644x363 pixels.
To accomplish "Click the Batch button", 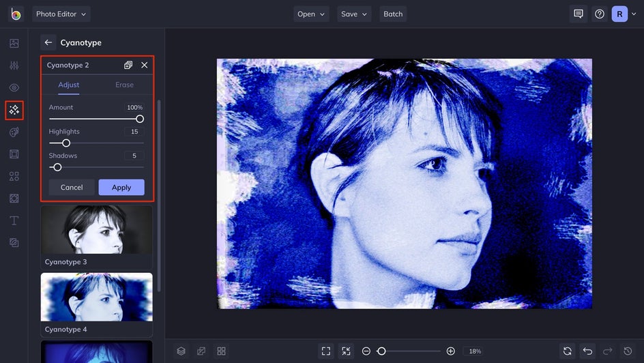I will (393, 14).
